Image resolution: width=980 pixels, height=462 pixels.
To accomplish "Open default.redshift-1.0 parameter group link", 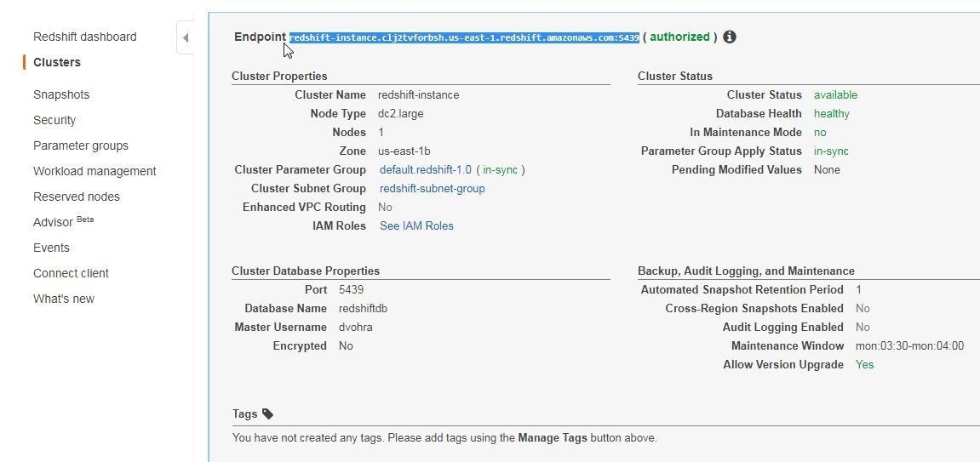I will point(426,170).
